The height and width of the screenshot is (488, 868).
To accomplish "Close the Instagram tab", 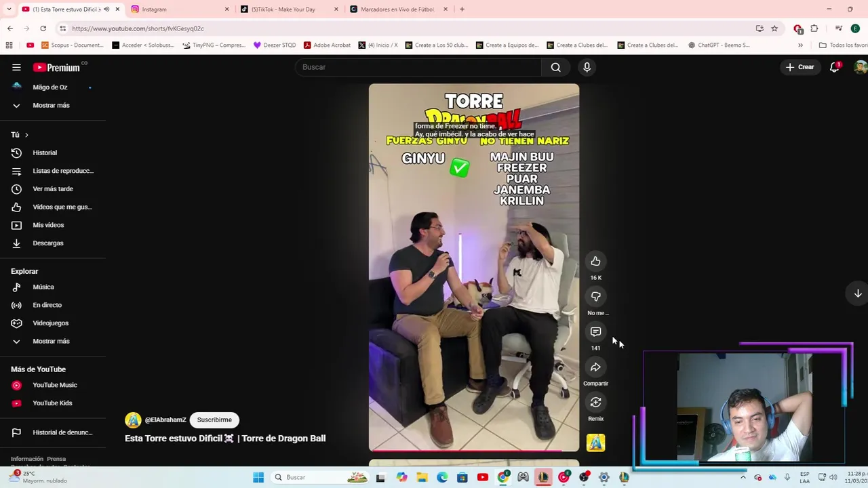I will 226,9.
